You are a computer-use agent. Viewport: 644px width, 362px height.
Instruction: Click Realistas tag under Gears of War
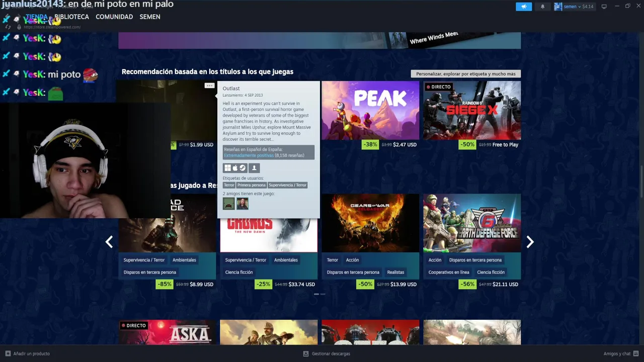point(395,272)
